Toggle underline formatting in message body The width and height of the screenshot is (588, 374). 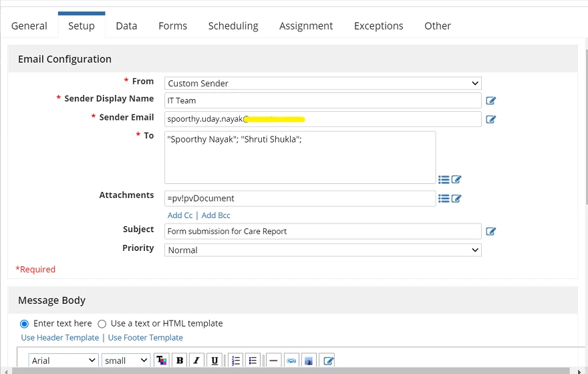[x=214, y=361]
